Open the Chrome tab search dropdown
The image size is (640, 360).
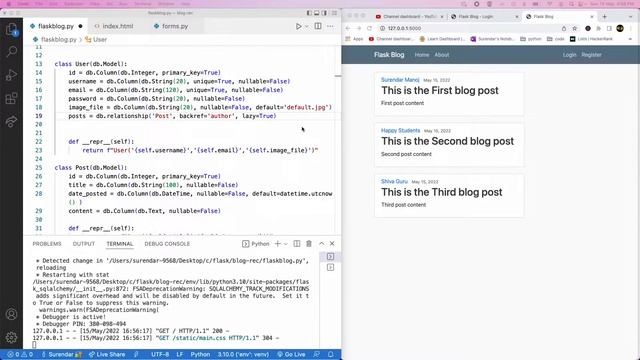(630, 17)
